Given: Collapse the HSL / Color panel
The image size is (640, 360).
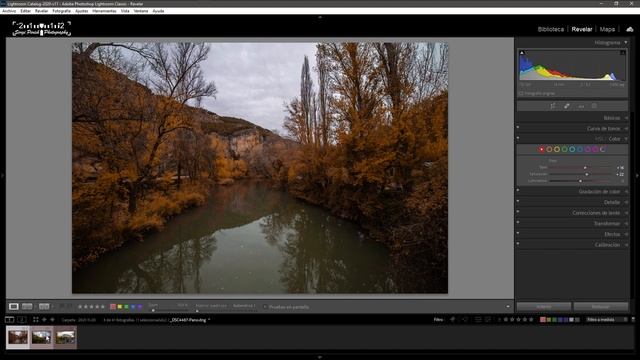Looking at the screenshot, I should tap(626, 139).
